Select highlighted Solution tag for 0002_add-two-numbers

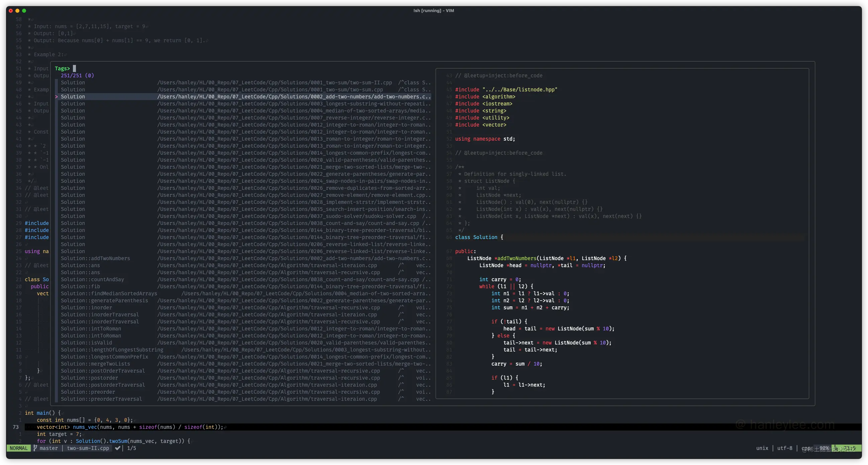tap(243, 96)
